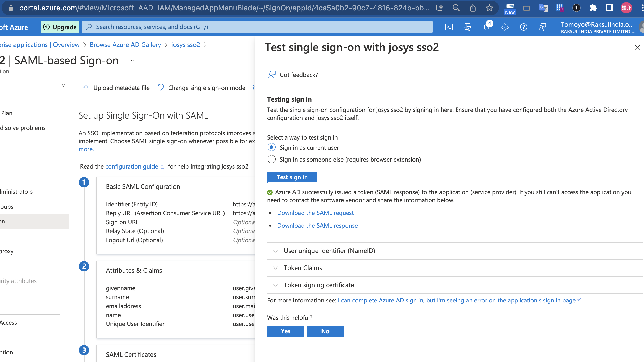
Task: Click the search resources input field
Action: coord(257,27)
